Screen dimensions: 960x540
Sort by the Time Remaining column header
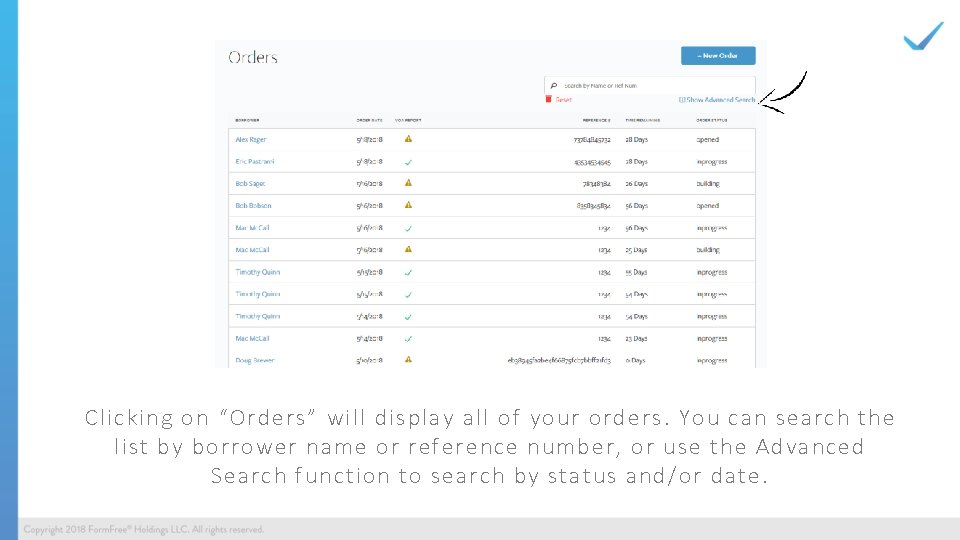click(642, 120)
